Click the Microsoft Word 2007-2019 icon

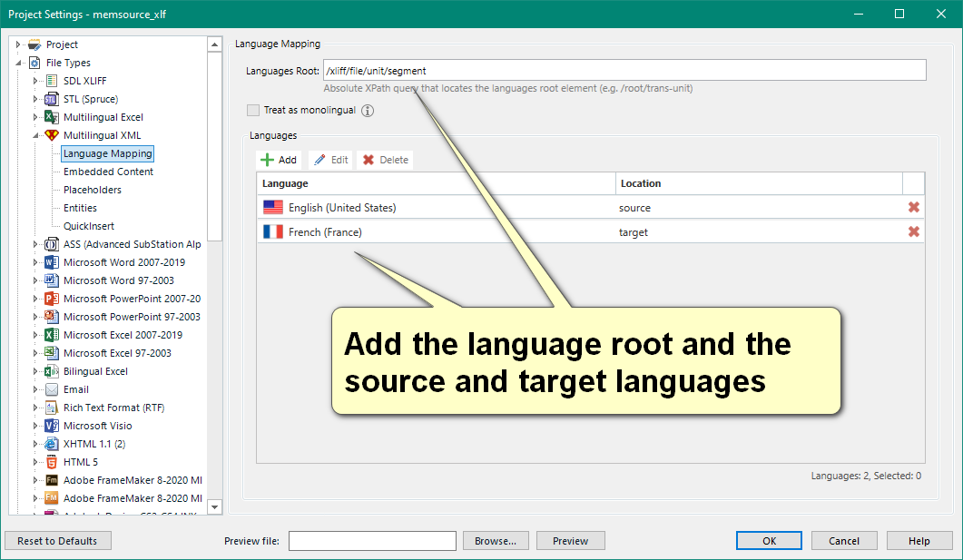[52, 262]
